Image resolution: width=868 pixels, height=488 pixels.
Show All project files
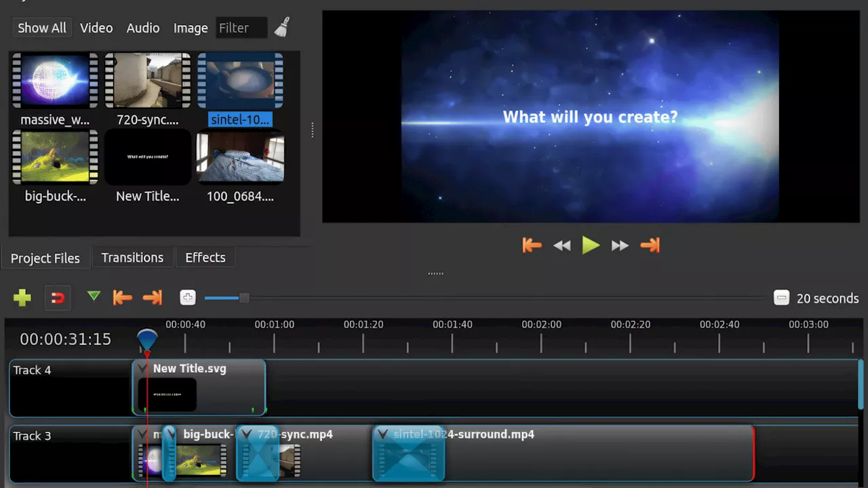point(42,28)
